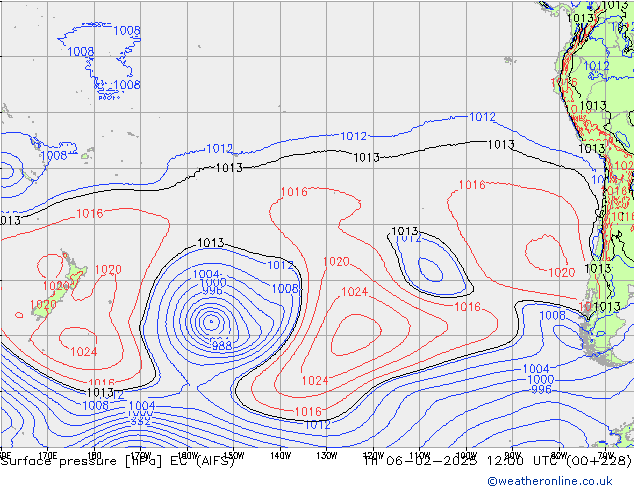634x490 pixels.
Task: Click the 1020 label just east of New Zealand's North Island
Action: 108,269
